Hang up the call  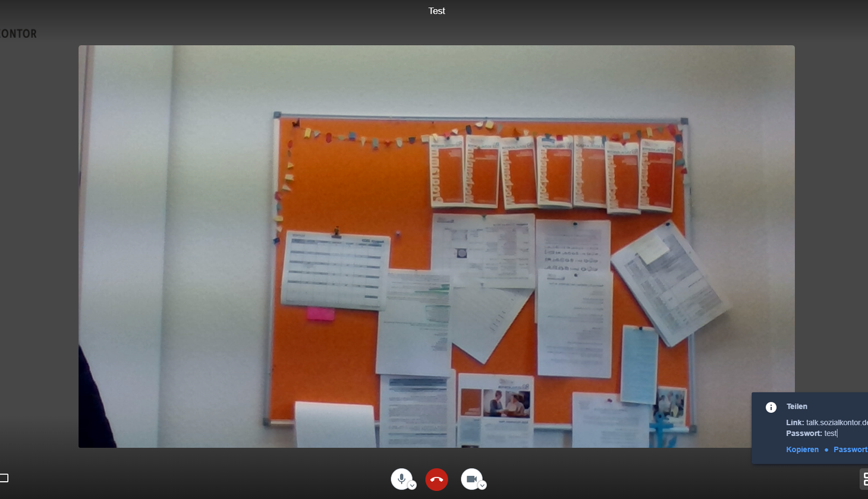tap(436, 479)
